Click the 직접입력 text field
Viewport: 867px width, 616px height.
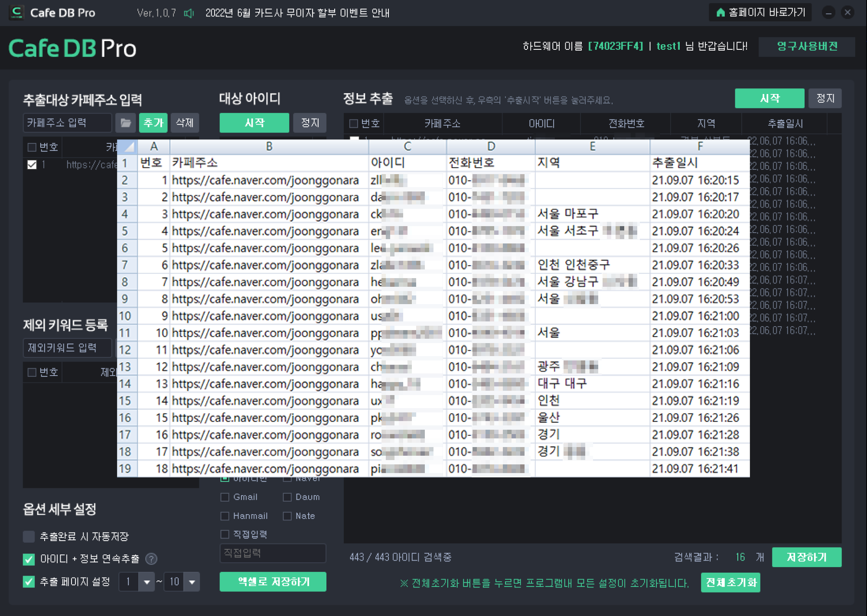coord(273,553)
